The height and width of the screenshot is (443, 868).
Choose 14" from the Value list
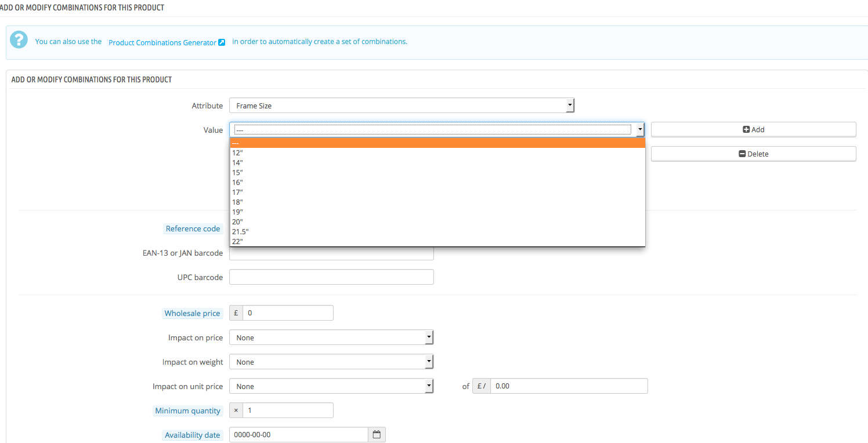click(x=437, y=163)
